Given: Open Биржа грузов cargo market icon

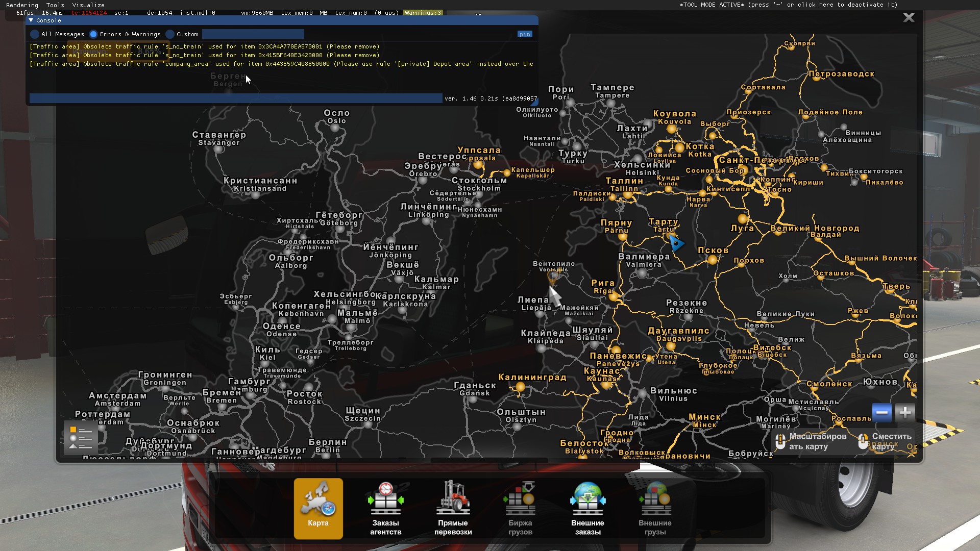Looking at the screenshot, I should pos(520,508).
